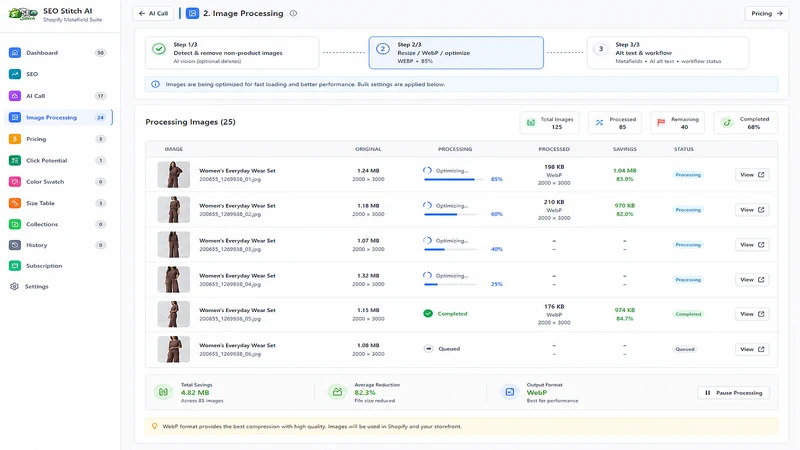Click View for image 200655_1269938_03.jpg
Viewport: 800px width, 450px height.
[752, 244]
